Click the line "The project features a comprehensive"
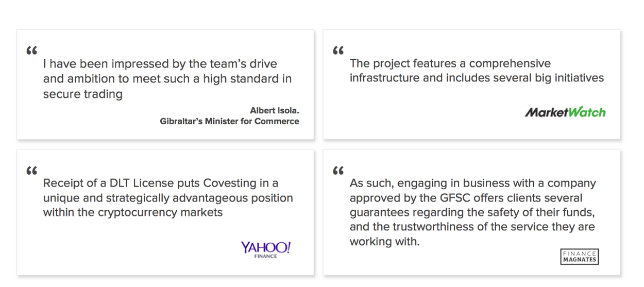 coord(450,63)
